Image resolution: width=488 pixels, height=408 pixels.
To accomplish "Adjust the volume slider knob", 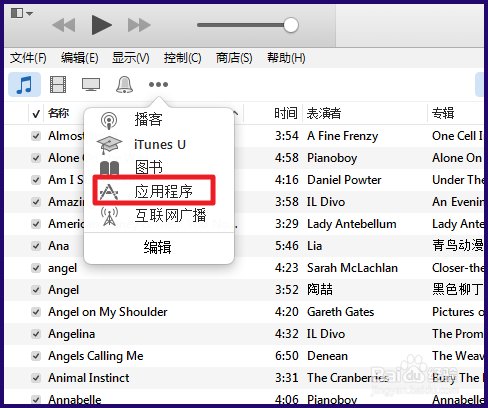I will click(291, 25).
